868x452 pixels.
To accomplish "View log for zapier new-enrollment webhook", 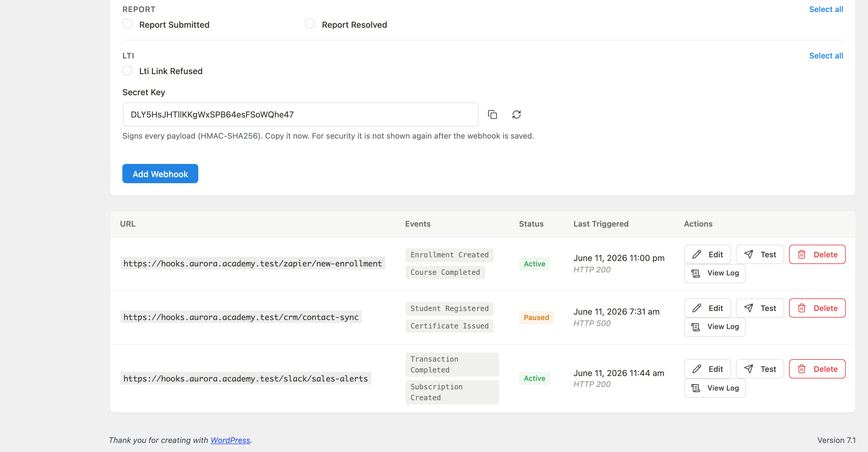I will (x=715, y=273).
